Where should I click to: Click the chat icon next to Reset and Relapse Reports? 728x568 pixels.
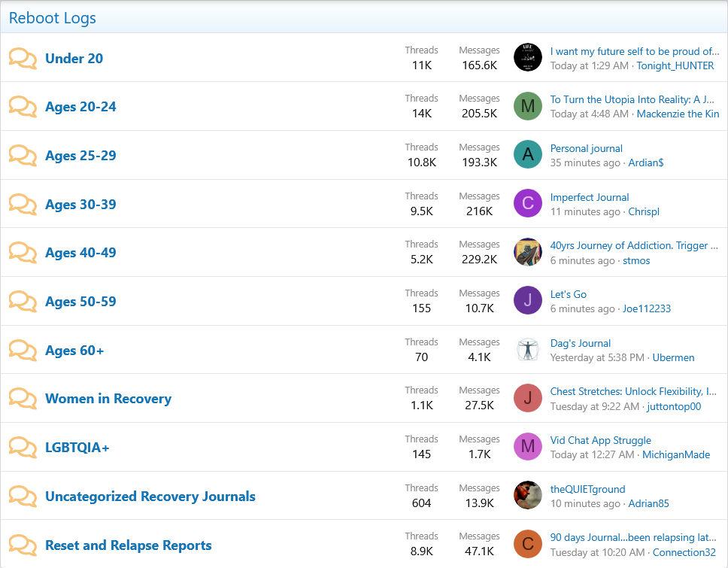click(x=23, y=545)
